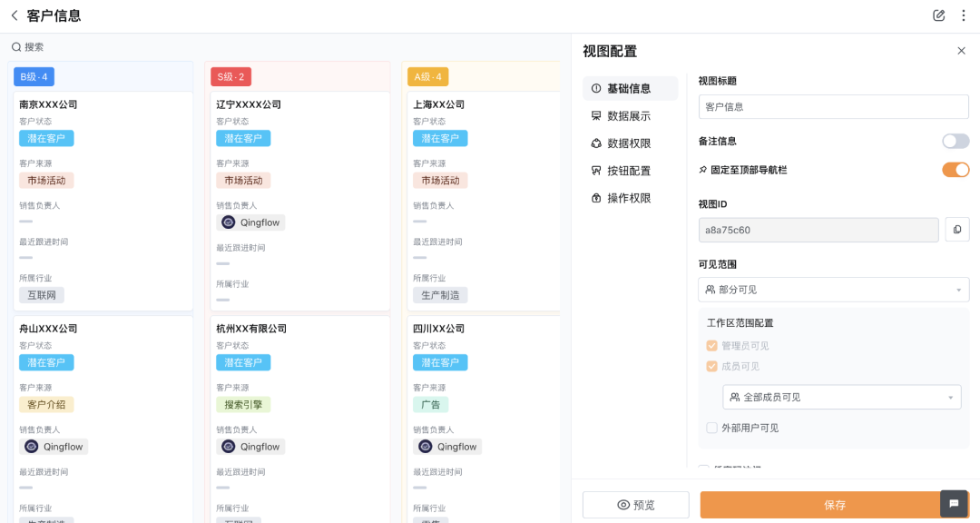Check the 外部用户可见 checkbox
This screenshot has width=980, height=523.
pyautogui.click(x=712, y=428)
